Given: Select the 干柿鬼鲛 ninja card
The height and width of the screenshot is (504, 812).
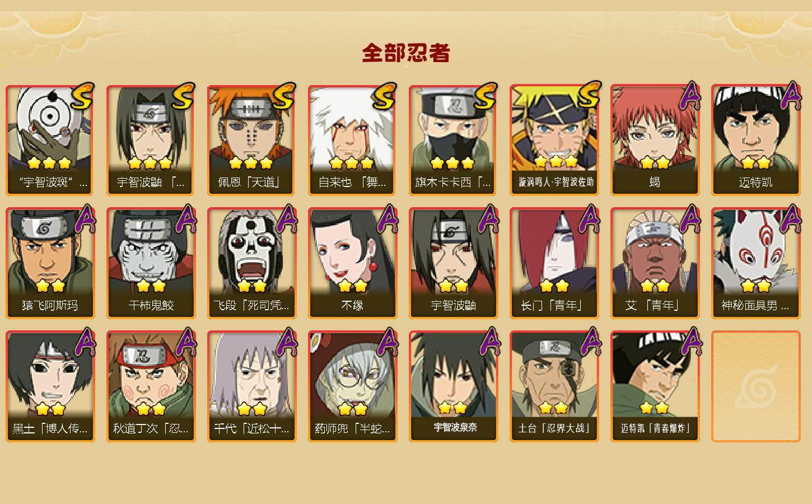Looking at the screenshot, I should click(x=151, y=263).
